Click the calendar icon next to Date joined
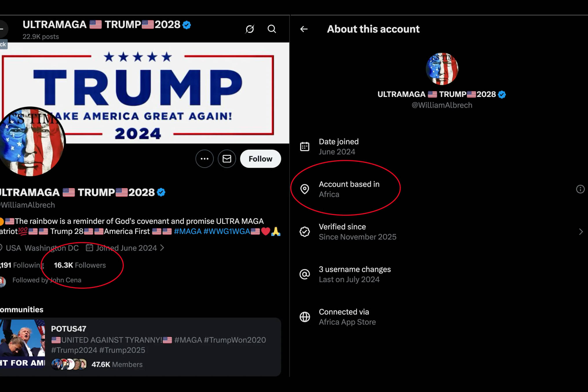Viewport: 588px width, 392px height. (305, 146)
